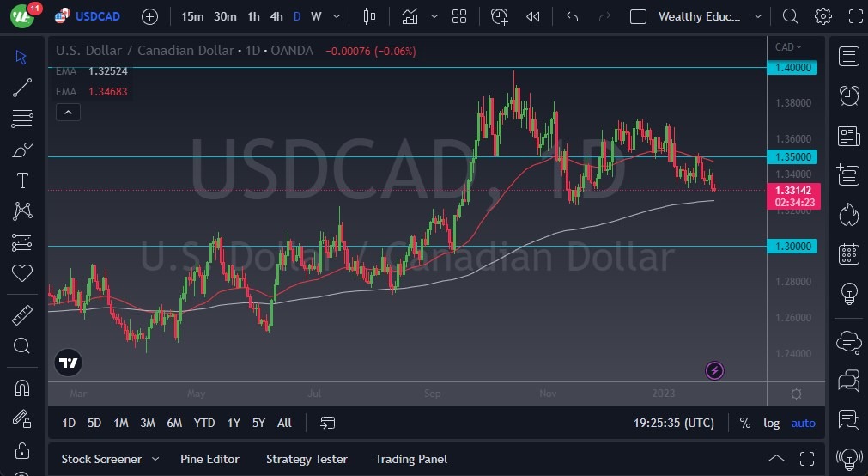Activate the zoom in tool
The width and height of the screenshot is (868, 476).
tap(21, 345)
